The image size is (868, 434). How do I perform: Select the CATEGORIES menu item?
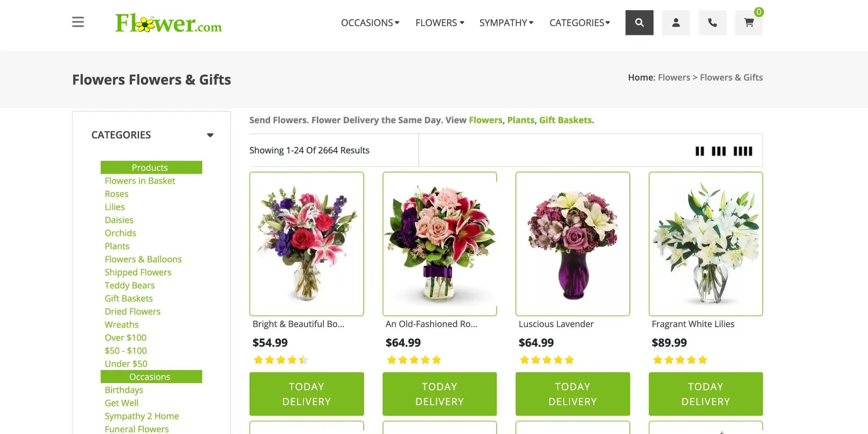point(579,23)
